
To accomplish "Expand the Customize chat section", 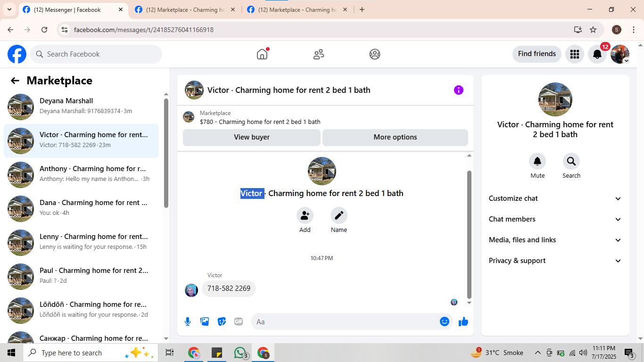I will point(555,198).
